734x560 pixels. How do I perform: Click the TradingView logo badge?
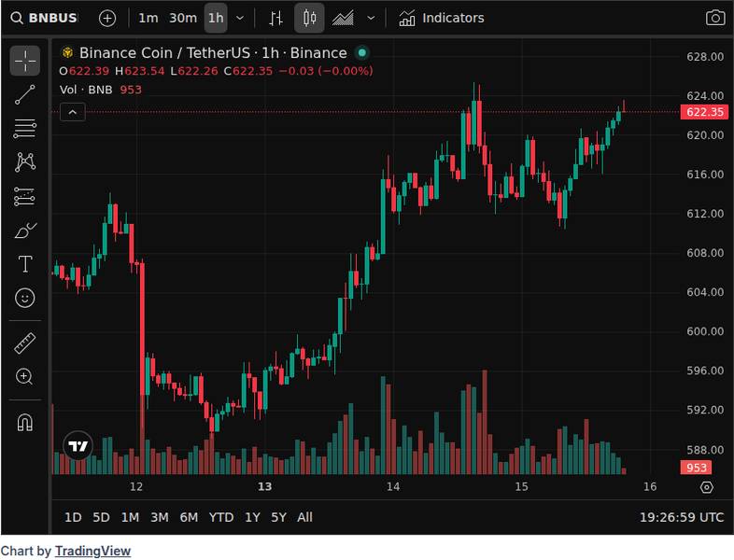[x=78, y=446]
